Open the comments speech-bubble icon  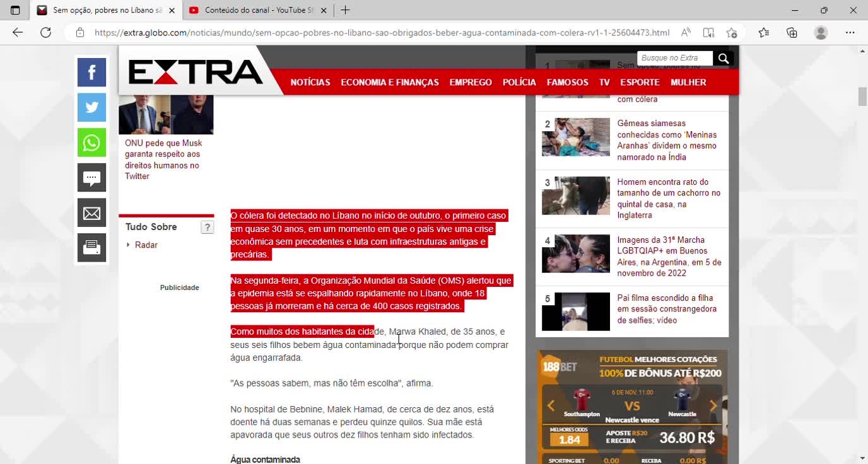(x=91, y=177)
